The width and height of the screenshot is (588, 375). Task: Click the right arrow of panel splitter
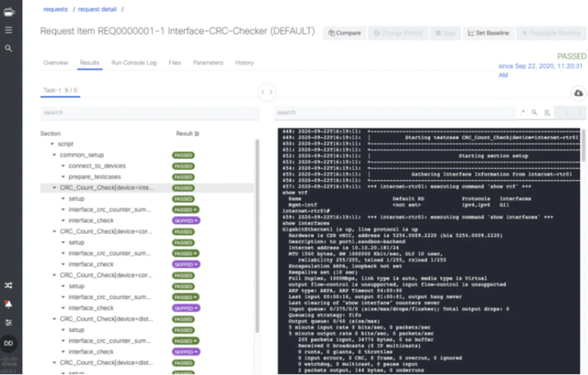point(271,92)
